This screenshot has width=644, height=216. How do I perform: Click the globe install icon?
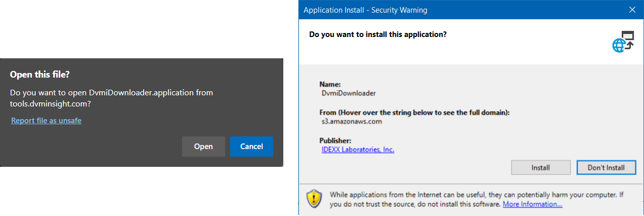pos(623,42)
